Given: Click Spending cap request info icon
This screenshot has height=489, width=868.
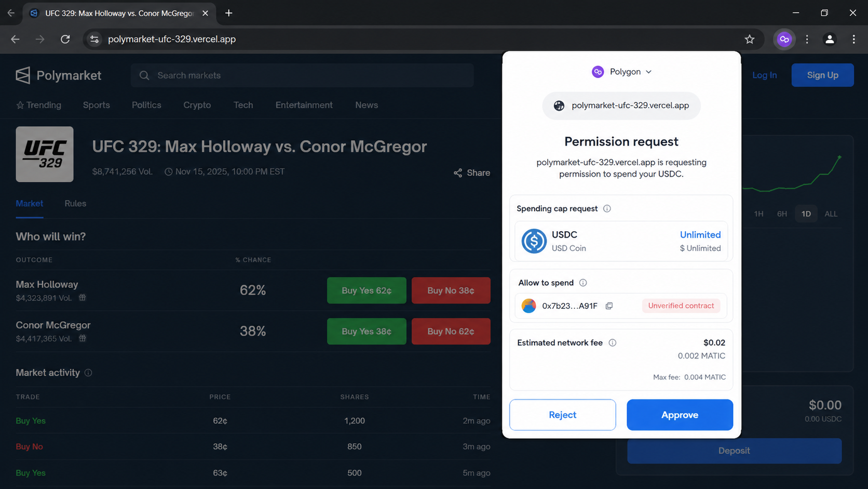Looking at the screenshot, I should [607, 208].
